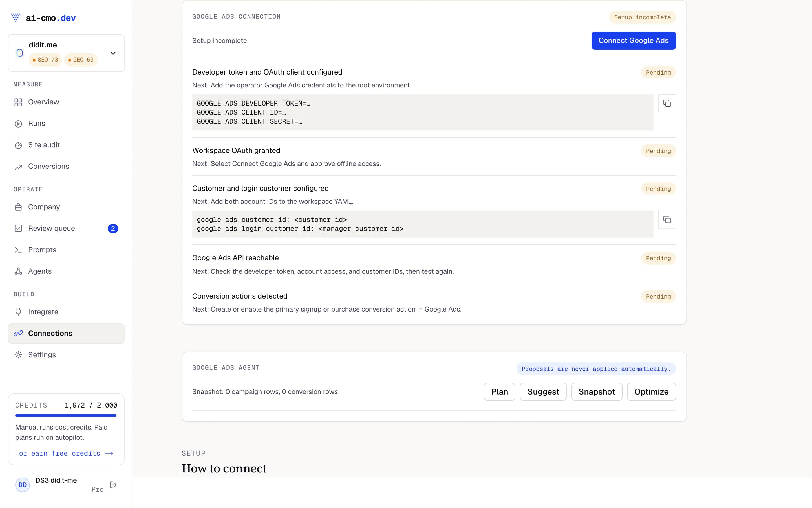The image size is (812, 508).
Task: Click Pending badge for Customer and login customer
Action: pyautogui.click(x=658, y=189)
